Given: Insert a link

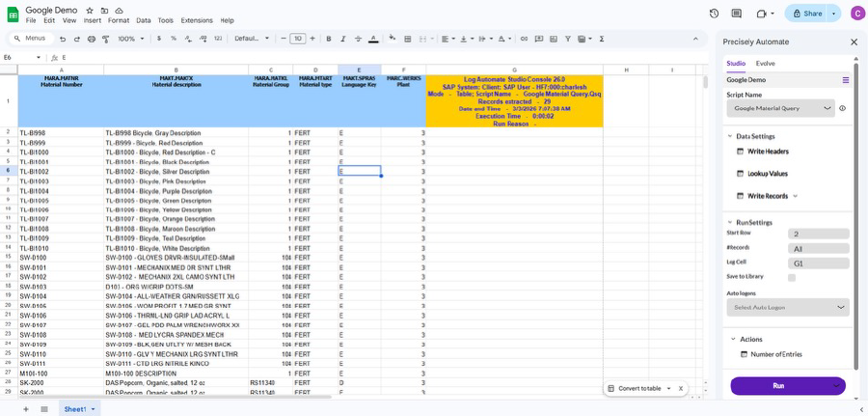Looking at the screenshot, I should [x=524, y=39].
